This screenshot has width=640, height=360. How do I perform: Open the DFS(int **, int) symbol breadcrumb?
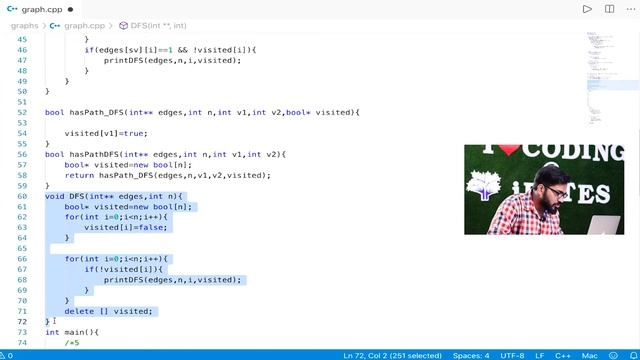tap(158, 26)
